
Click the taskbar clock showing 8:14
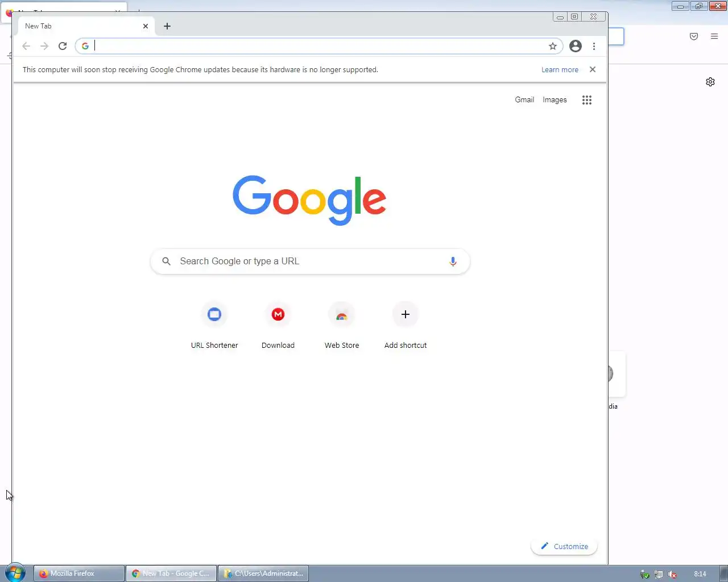[700, 574]
